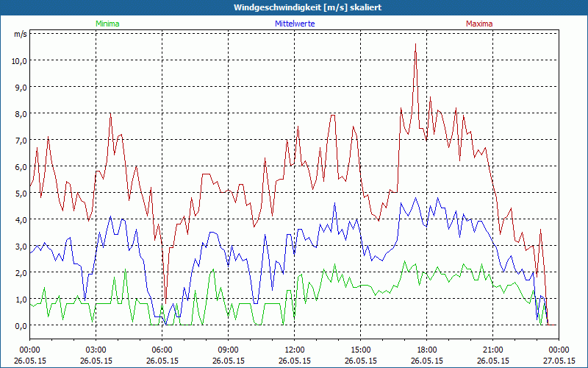Click the chart title 'Windgeschwindigkeit [m/s] skaliert'
Viewport: 588px width, 368px height.
coord(307,7)
